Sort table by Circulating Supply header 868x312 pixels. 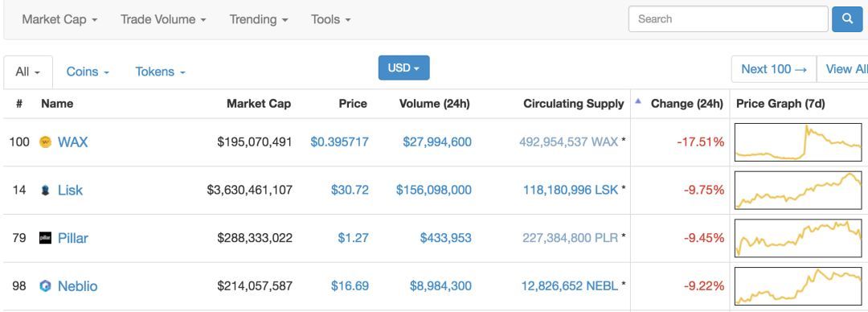(x=574, y=104)
